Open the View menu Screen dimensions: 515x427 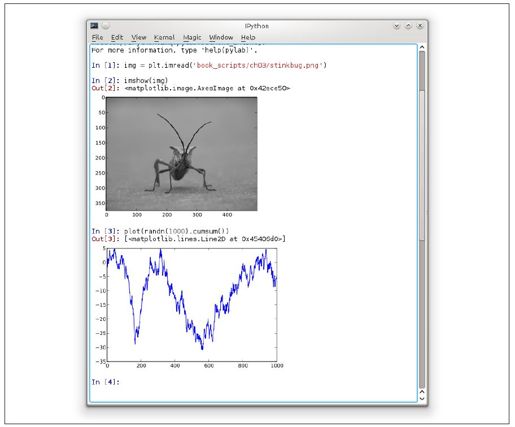pos(139,37)
